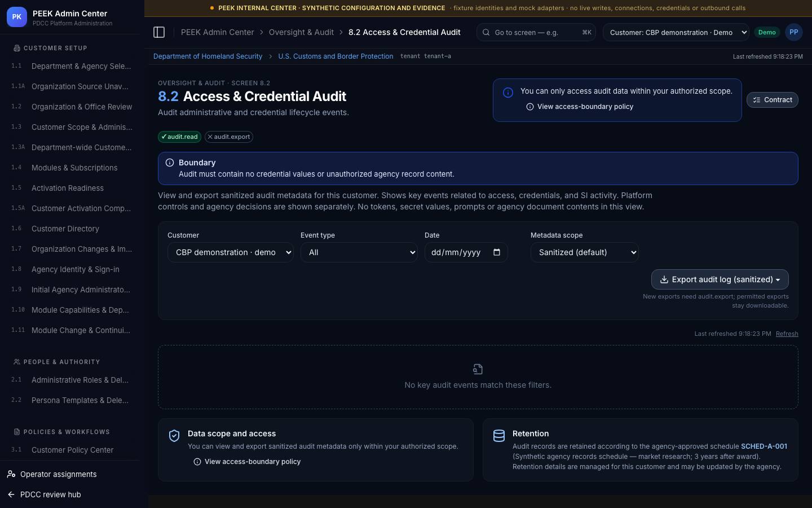Open Organization & Office Review
Screen dimensions: 812x508
(82, 107)
